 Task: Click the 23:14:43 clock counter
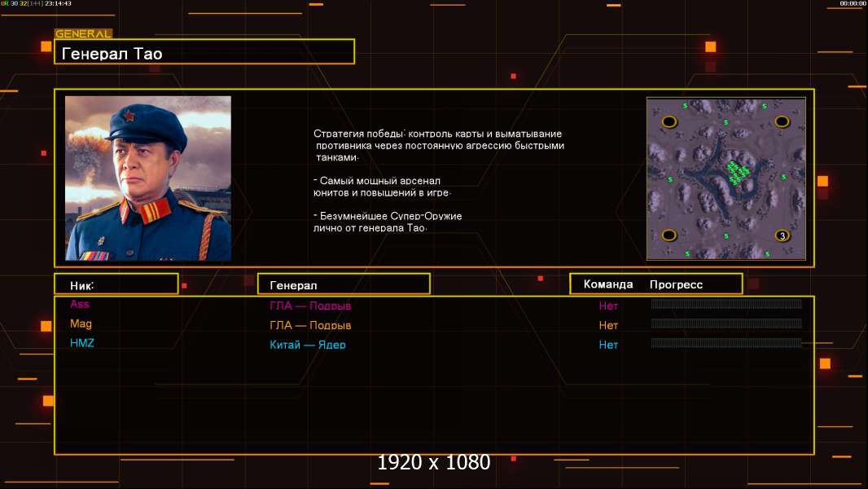coord(58,3)
